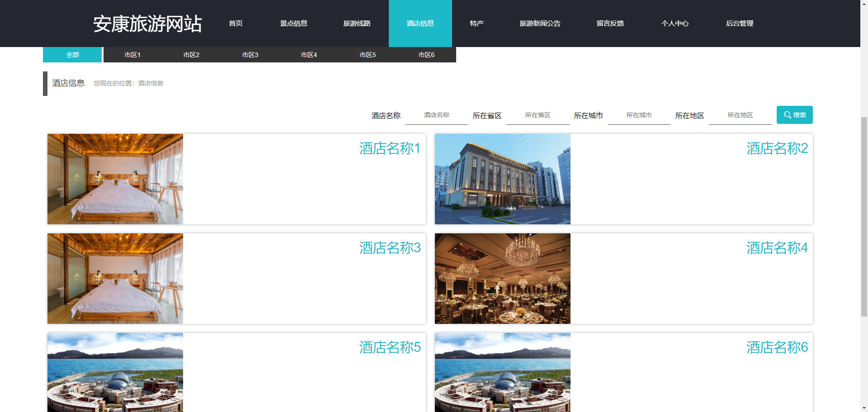Focus the 所在城市 input field

pyautogui.click(x=639, y=115)
